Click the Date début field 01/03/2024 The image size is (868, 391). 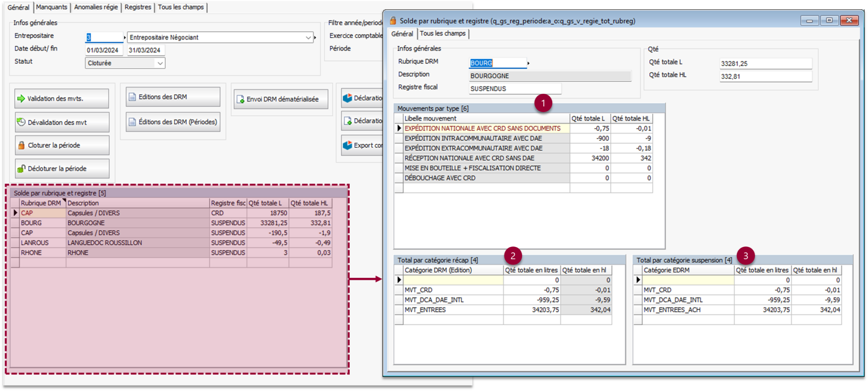pyautogui.click(x=103, y=50)
